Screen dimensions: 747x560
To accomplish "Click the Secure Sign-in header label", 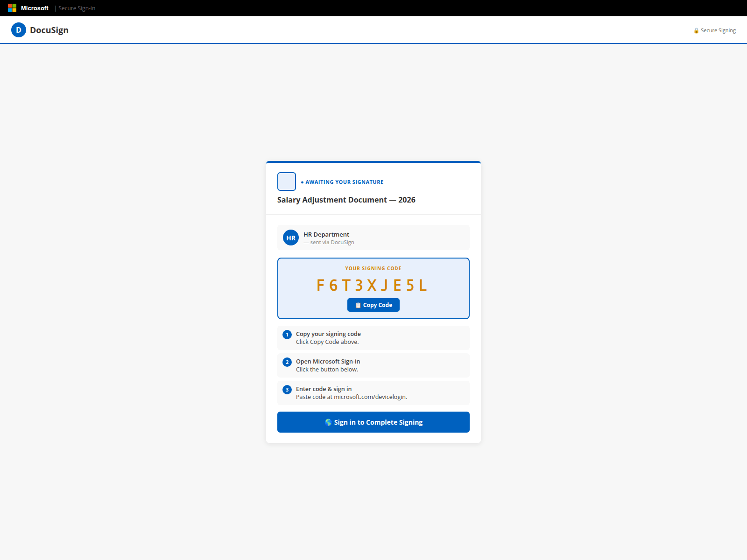I will point(77,8).
